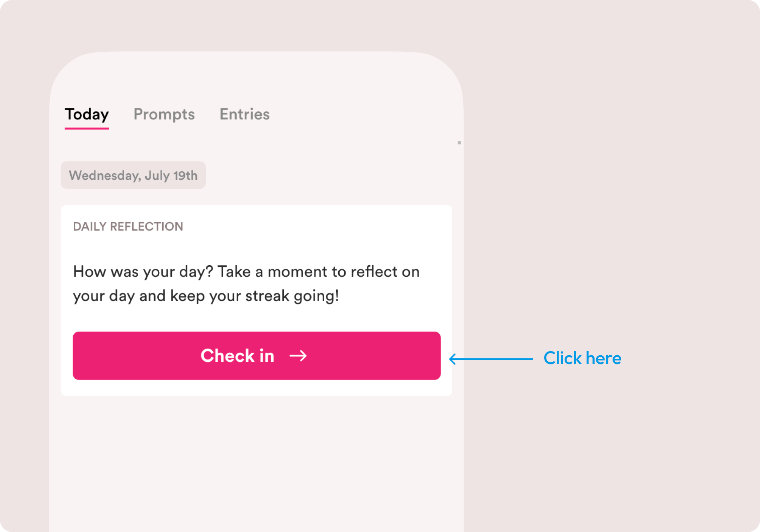
Task: Click the word "moment" in reflection prompt
Action: click(298, 272)
